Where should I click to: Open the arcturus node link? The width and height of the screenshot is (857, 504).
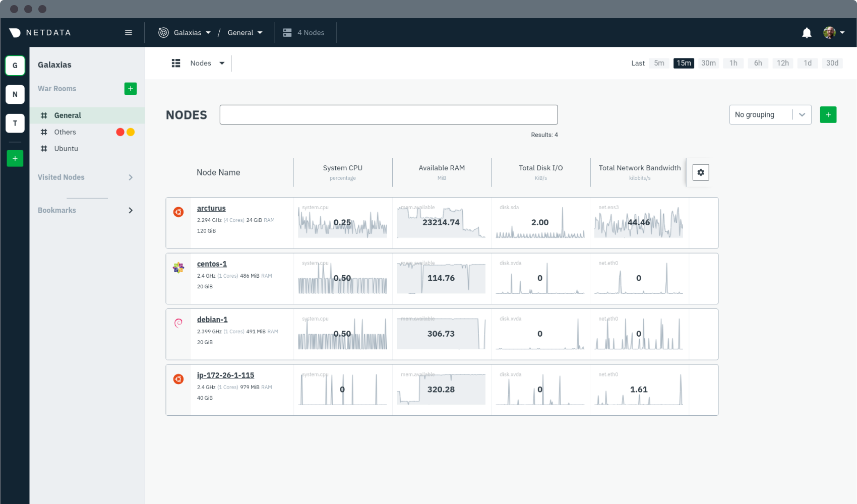[211, 208]
